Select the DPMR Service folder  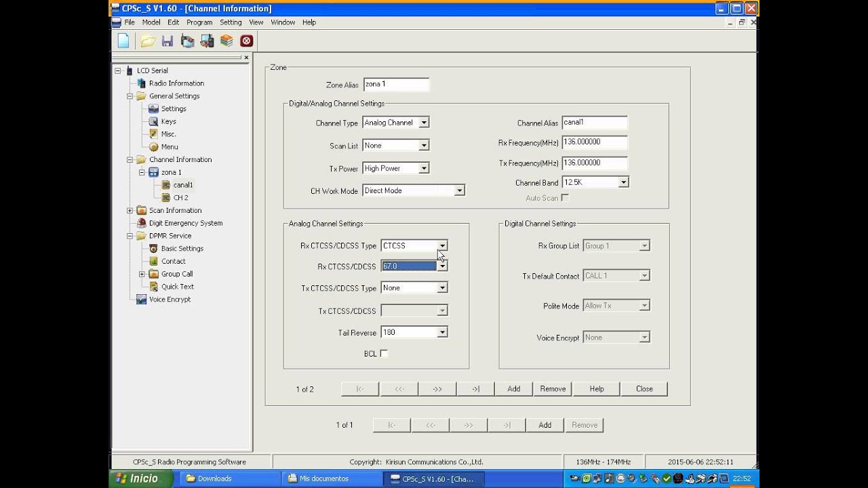[x=170, y=236]
